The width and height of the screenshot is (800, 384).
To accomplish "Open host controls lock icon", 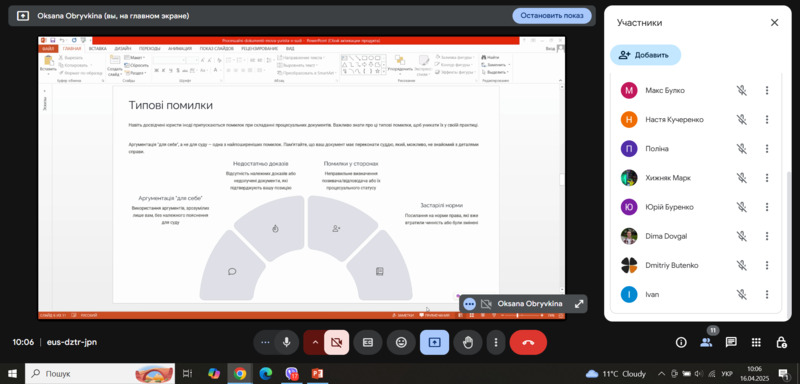I will [781, 342].
